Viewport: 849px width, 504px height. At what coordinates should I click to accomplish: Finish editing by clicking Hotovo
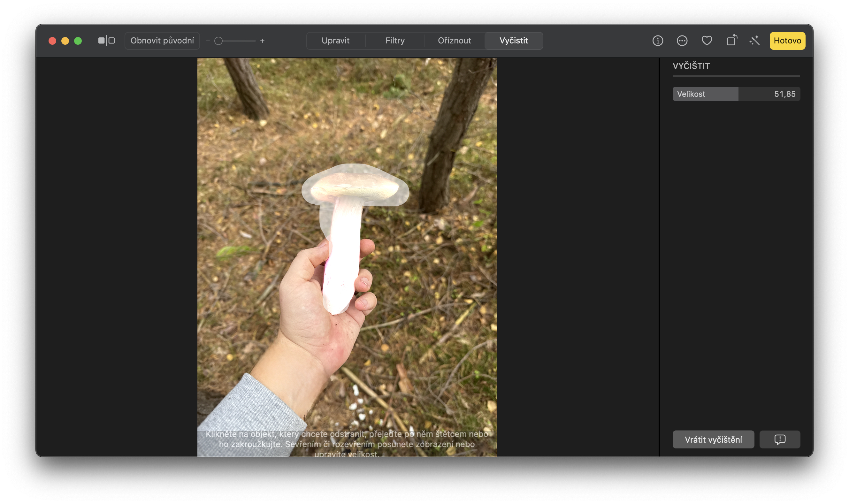[x=787, y=41]
